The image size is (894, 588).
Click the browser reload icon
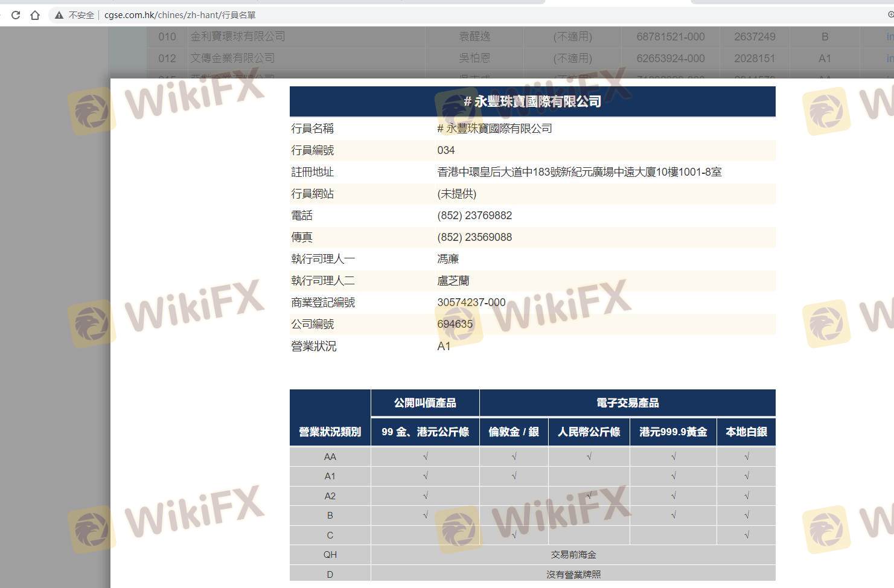(x=16, y=15)
